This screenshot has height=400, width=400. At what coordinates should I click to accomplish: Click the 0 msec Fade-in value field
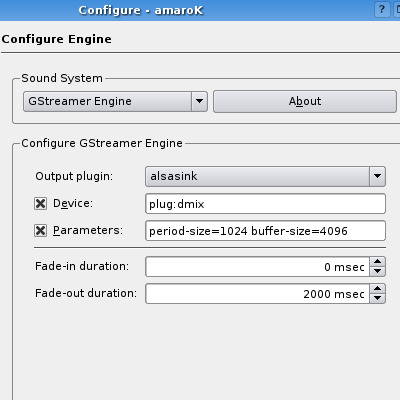coord(257,267)
